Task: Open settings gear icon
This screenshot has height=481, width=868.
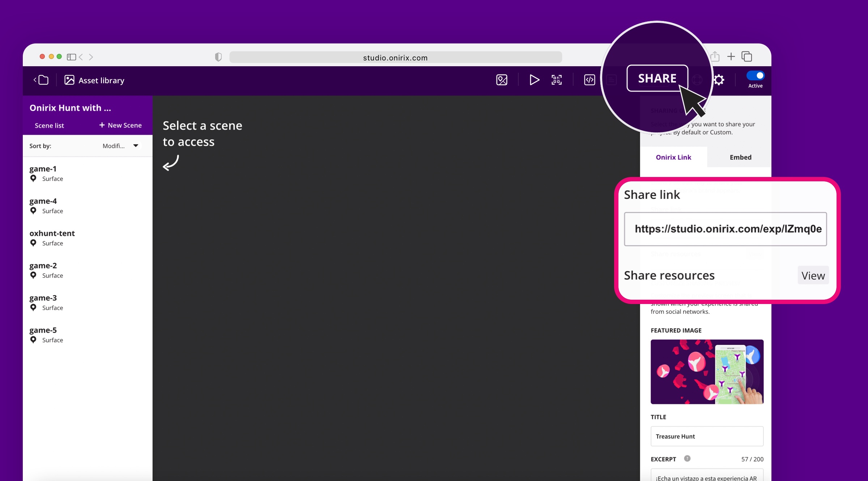Action: pos(719,80)
